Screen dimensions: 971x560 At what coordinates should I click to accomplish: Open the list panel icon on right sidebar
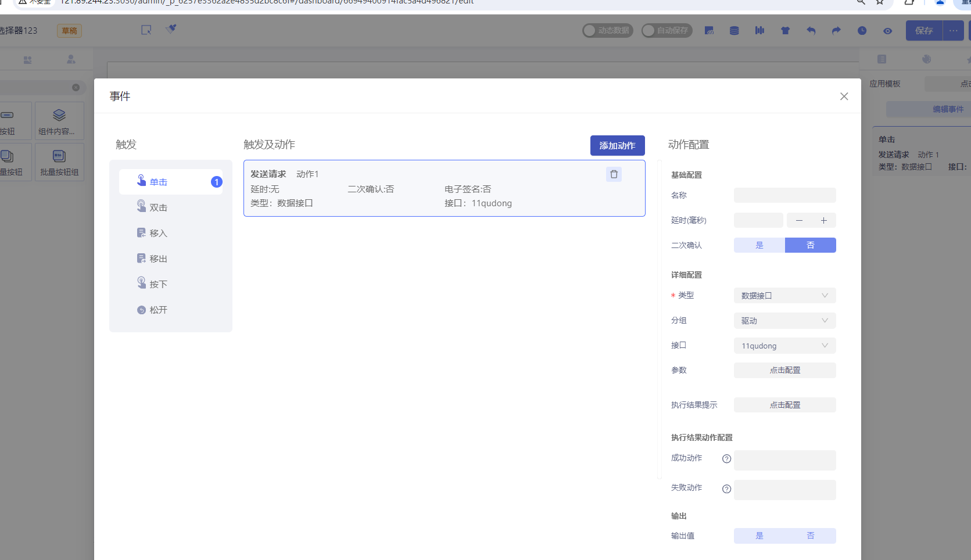(882, 59)
